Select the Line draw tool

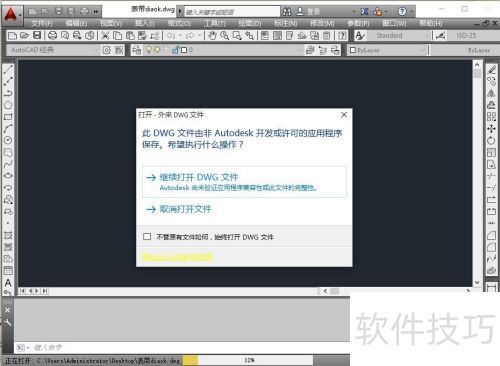tap(8, 70)
